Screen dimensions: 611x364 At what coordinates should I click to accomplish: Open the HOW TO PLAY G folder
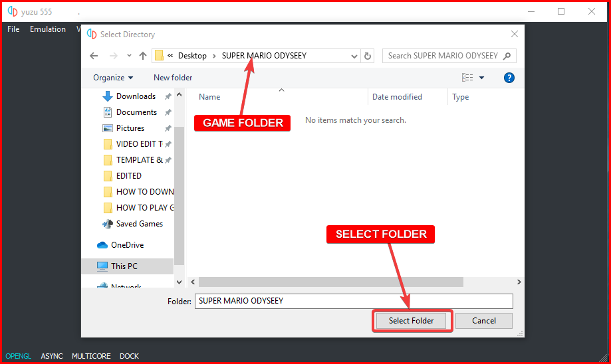point(144,208)
